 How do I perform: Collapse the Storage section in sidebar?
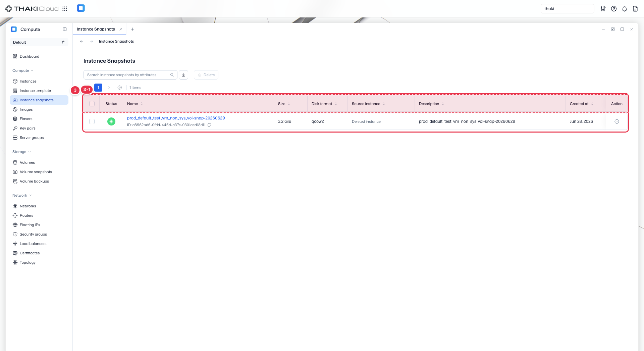click(22, 152)
